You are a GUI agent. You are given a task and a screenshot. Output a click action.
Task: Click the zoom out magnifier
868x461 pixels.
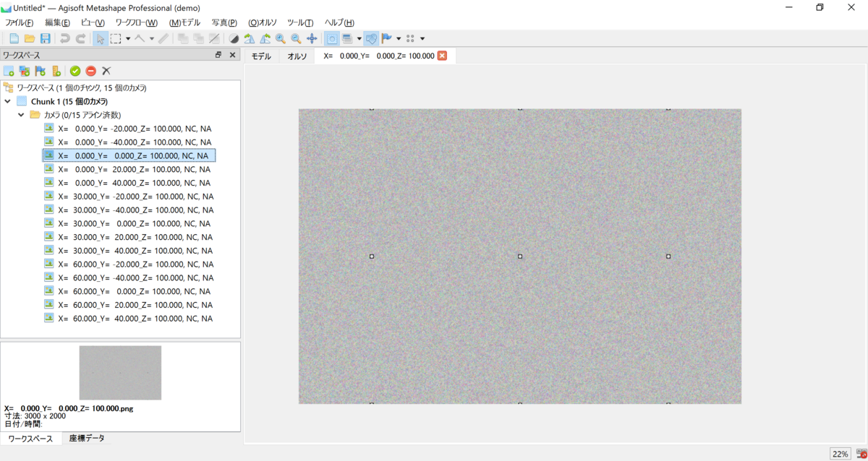tap(296, 38)
